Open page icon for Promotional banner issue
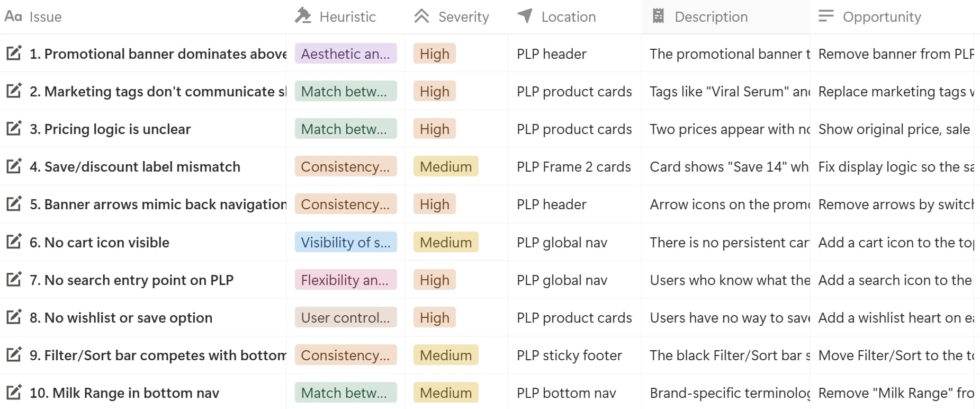Screen dimensions: 980x409 coord(14,53)
